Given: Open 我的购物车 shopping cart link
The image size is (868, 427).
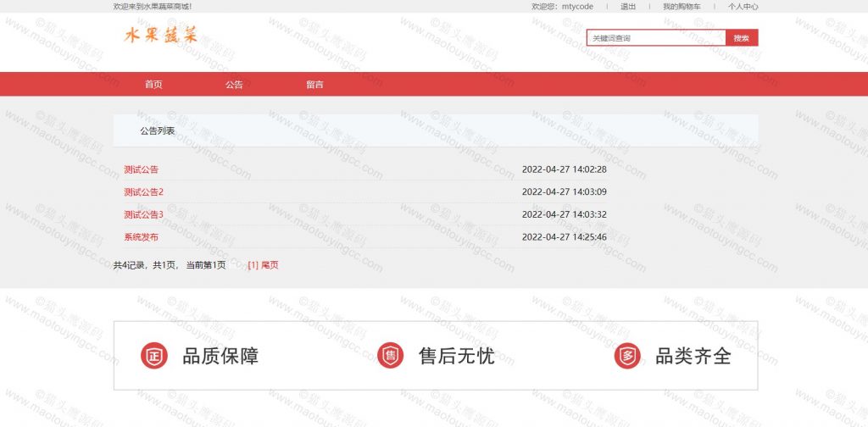Looking at the screenshot, I should [x=682, y=6].
